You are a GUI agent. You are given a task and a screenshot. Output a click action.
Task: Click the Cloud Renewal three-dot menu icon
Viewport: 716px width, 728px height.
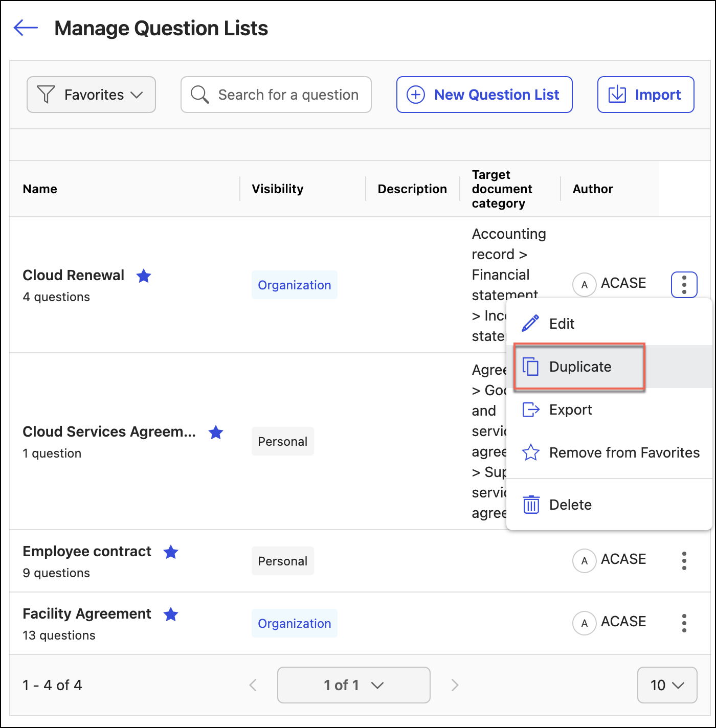(684, 284)
